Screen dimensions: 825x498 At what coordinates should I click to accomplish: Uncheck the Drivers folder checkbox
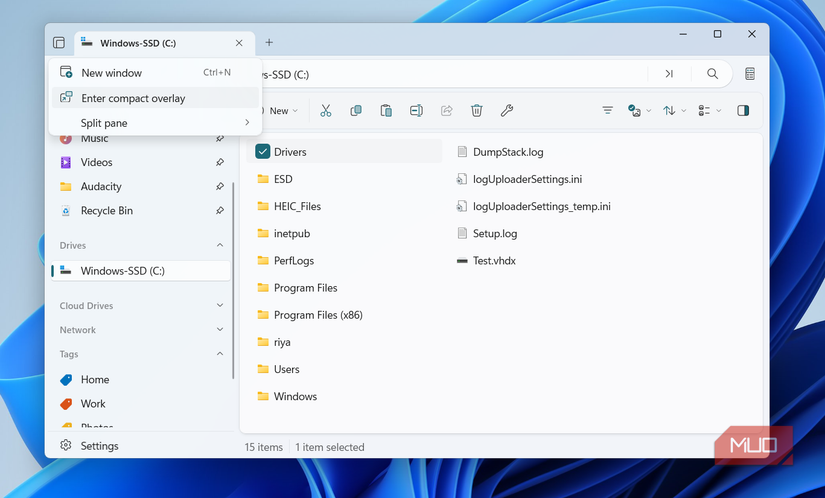(263, 152)
